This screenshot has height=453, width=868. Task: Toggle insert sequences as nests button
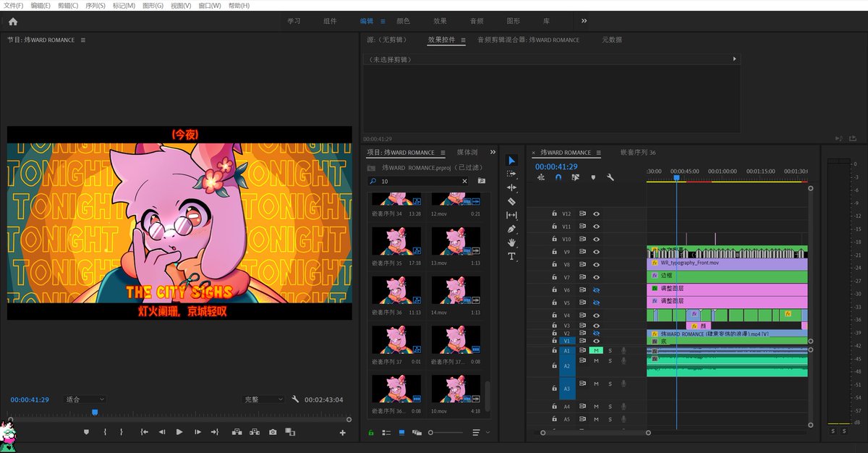click(x=540, y=177)
